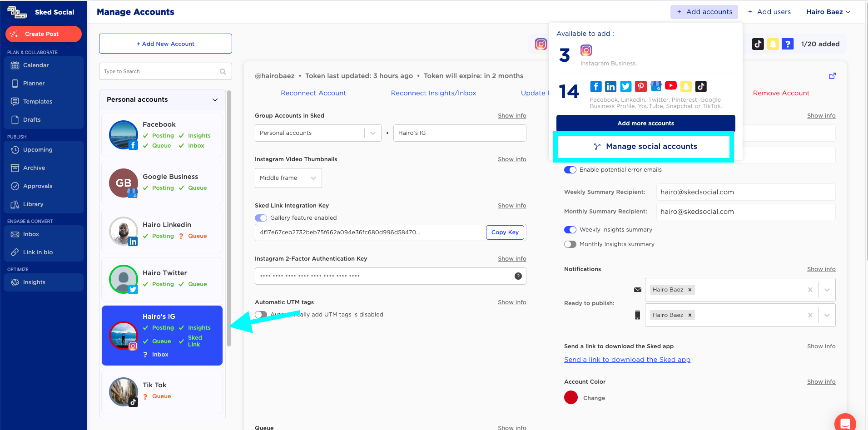Open the Middle frame thumbnail dropdown
Screen dimensions: 868x430
point(288,178)
